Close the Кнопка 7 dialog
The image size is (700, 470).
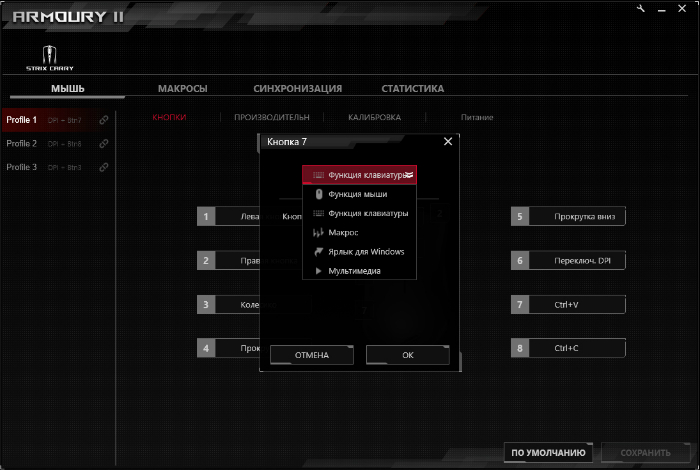448,141
